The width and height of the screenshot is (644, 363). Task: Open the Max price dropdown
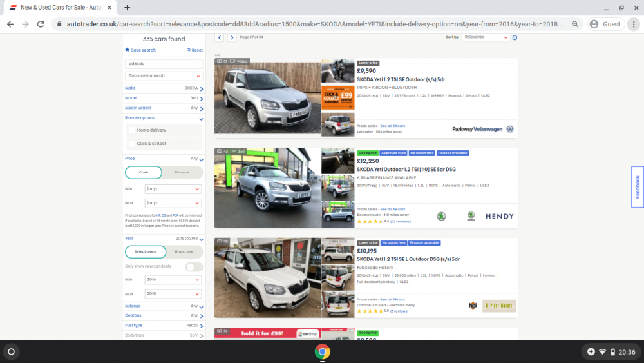click(173, 203)
